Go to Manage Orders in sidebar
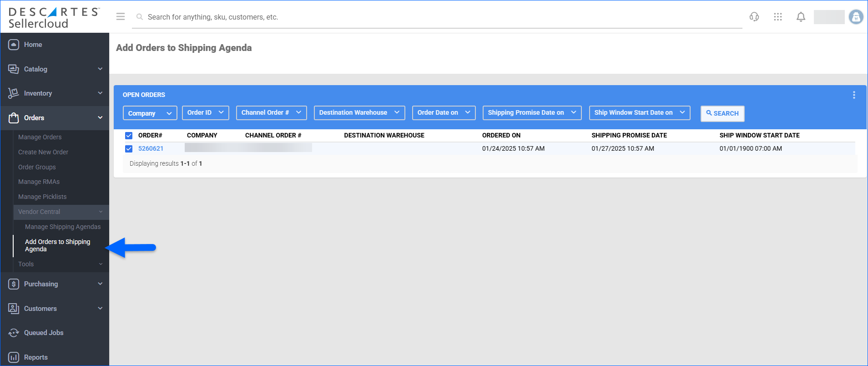Viewport: 868px width, 366px height. [40, 137]
